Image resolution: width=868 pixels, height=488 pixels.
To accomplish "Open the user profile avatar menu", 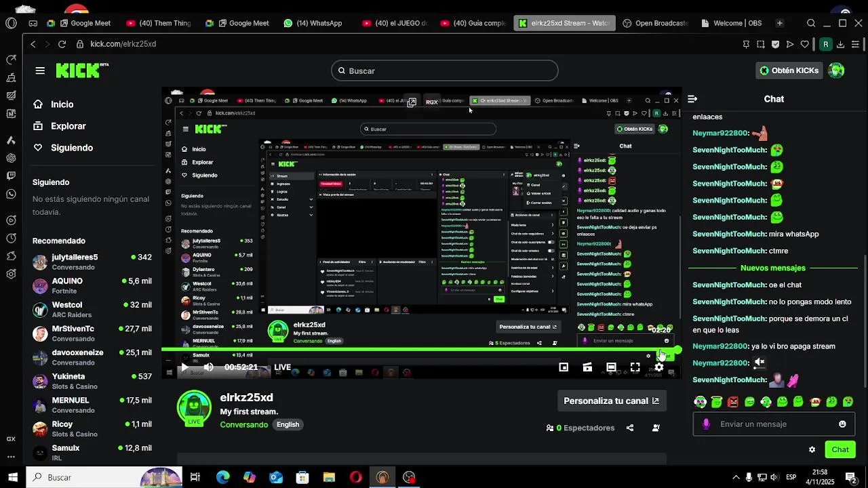I will tap(836, 70).
